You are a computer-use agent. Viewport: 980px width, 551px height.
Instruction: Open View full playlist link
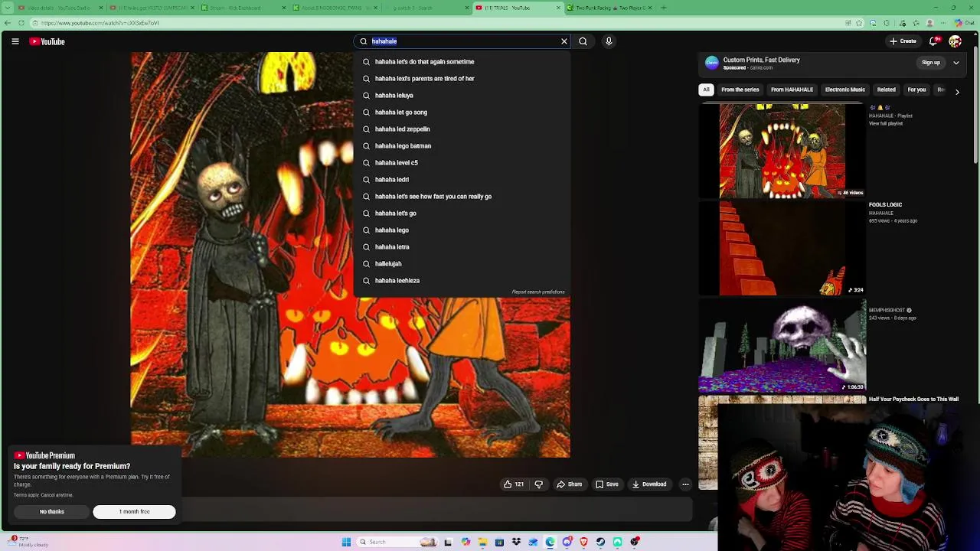pyautogui.click(x=886, y=123)
